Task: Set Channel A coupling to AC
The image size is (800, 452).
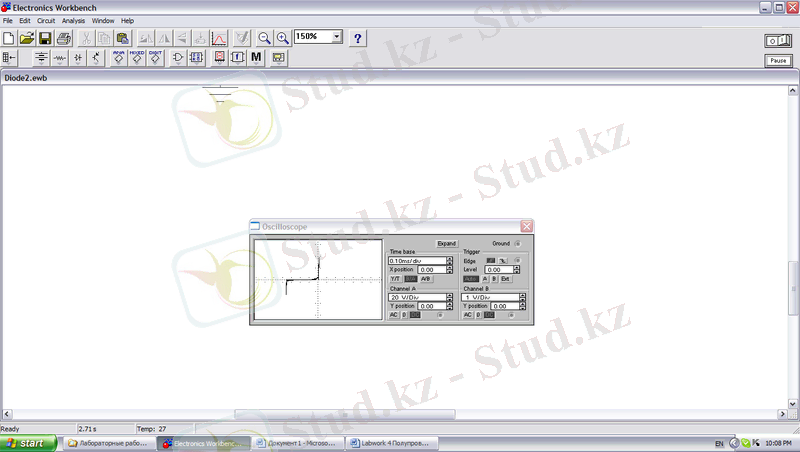Action: [394, 315]
